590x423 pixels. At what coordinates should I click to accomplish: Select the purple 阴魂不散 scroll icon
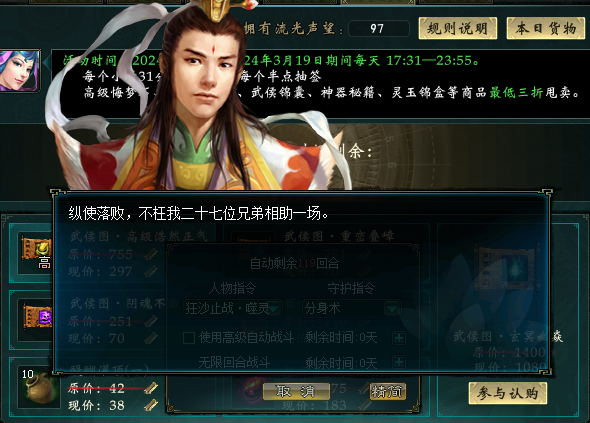coord(37,317)
